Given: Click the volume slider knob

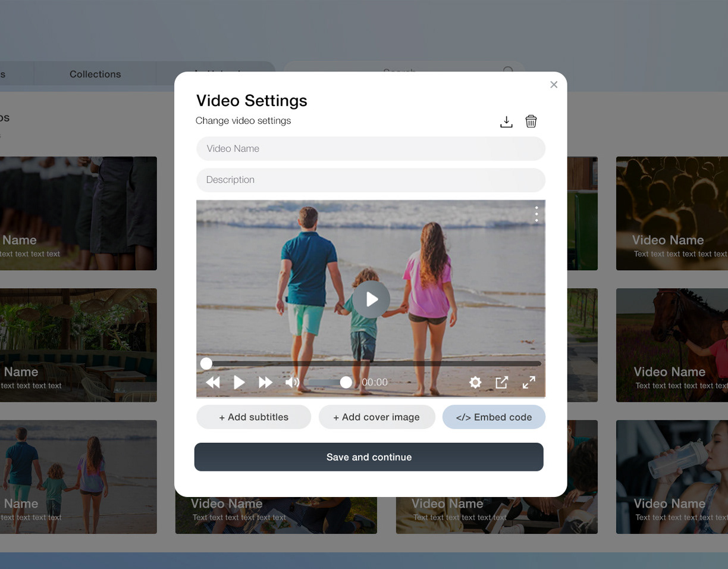Looking at the screenshot, I should pyautogui.click(x=346, y=383).
